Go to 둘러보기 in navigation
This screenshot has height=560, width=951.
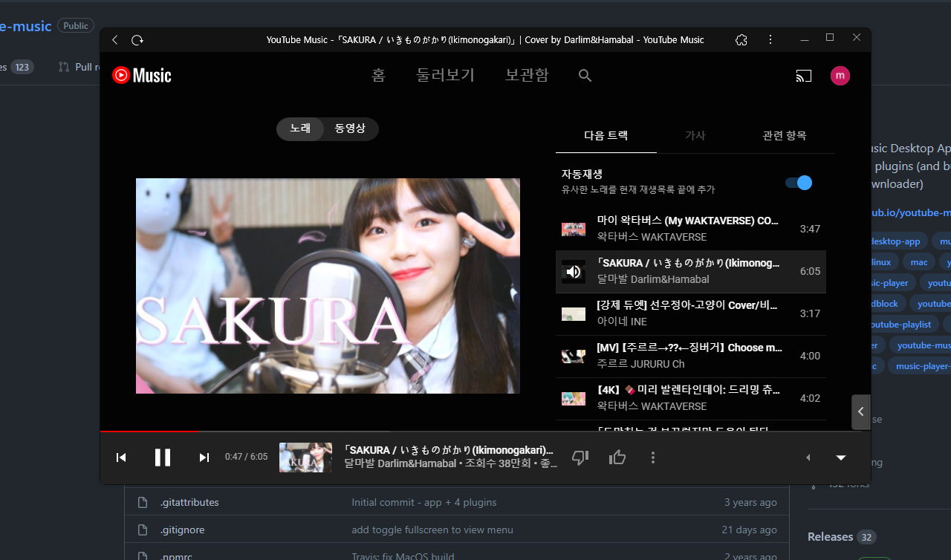coord(445,75)
